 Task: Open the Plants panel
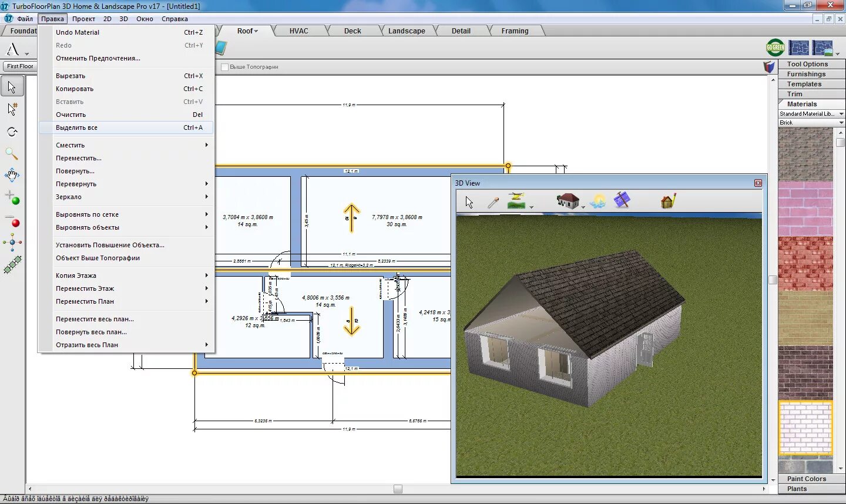pyautogui.click(x=811, y=489)
